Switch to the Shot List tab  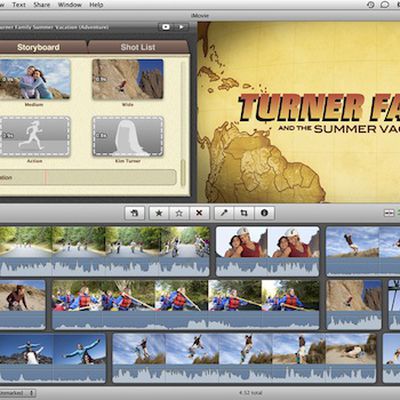pos(138,47)
